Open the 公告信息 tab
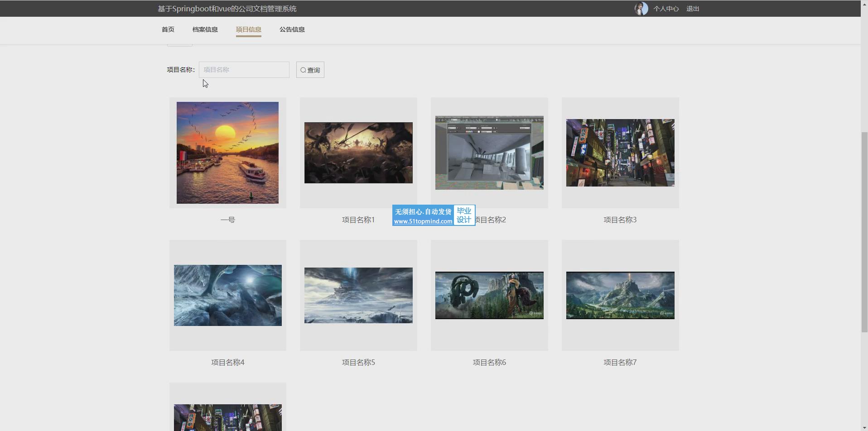Image resolution: width=868 pixels, height=431 pixels. [x=292, y=29]
